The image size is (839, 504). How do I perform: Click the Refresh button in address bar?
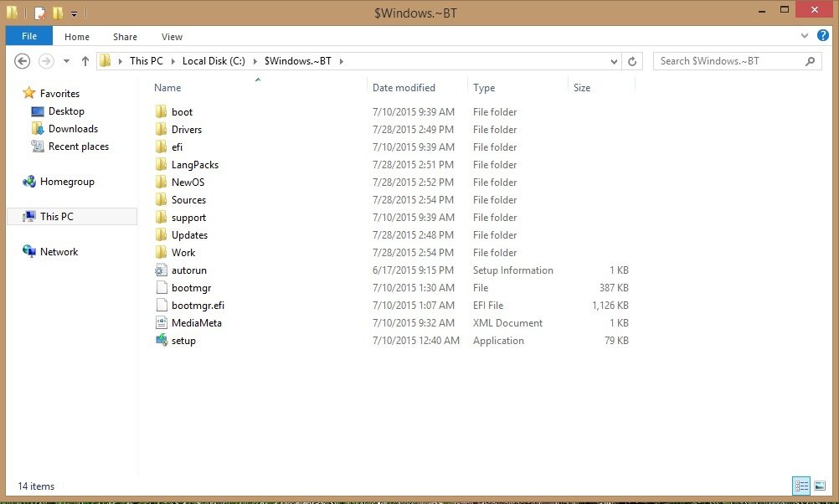(x=633, y=61)
